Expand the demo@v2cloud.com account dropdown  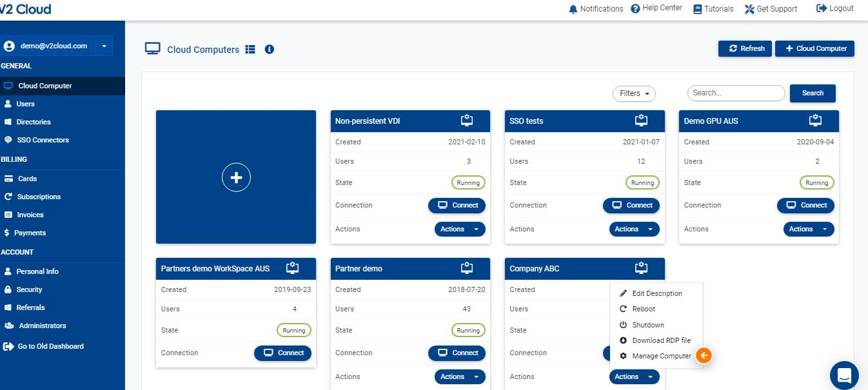[x=104, y=46]
